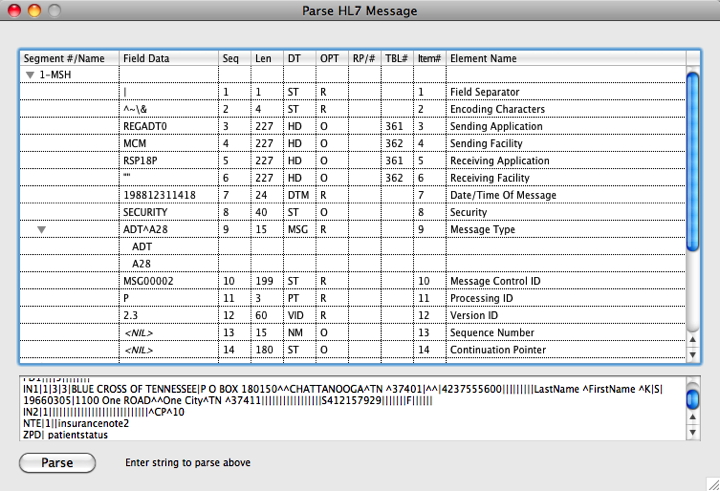
Task: Collapse the ADT^A28 Message Type row
Action: coord(42,229)
